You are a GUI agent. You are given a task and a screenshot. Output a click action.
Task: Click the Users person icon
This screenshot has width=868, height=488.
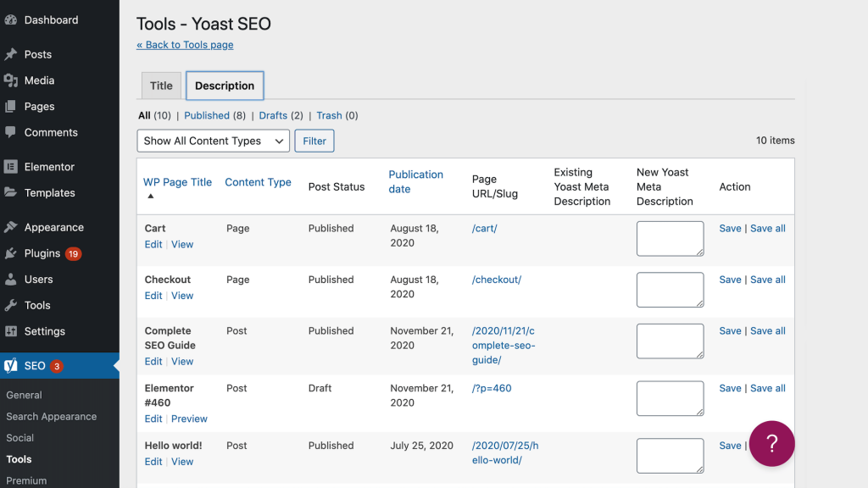[11, 279]
